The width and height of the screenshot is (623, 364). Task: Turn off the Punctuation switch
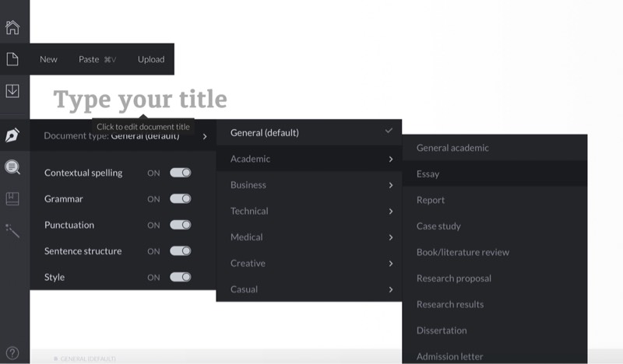(x=181, y=225)
